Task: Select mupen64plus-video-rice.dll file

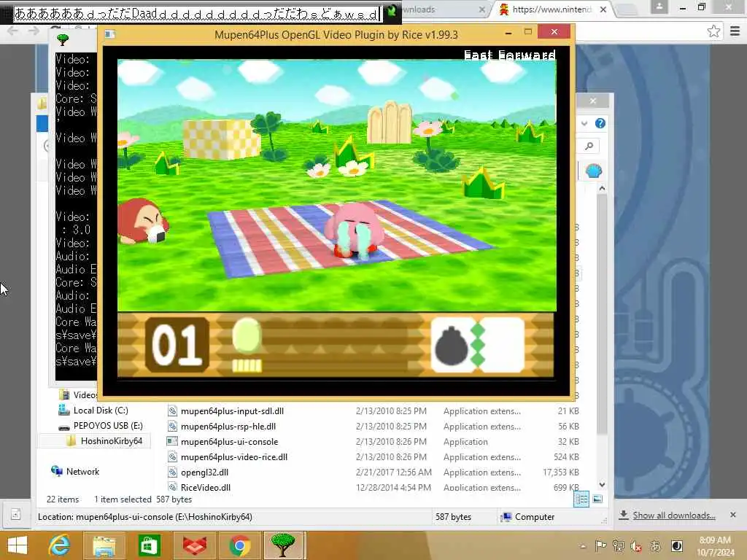Action: coord(234,456)
